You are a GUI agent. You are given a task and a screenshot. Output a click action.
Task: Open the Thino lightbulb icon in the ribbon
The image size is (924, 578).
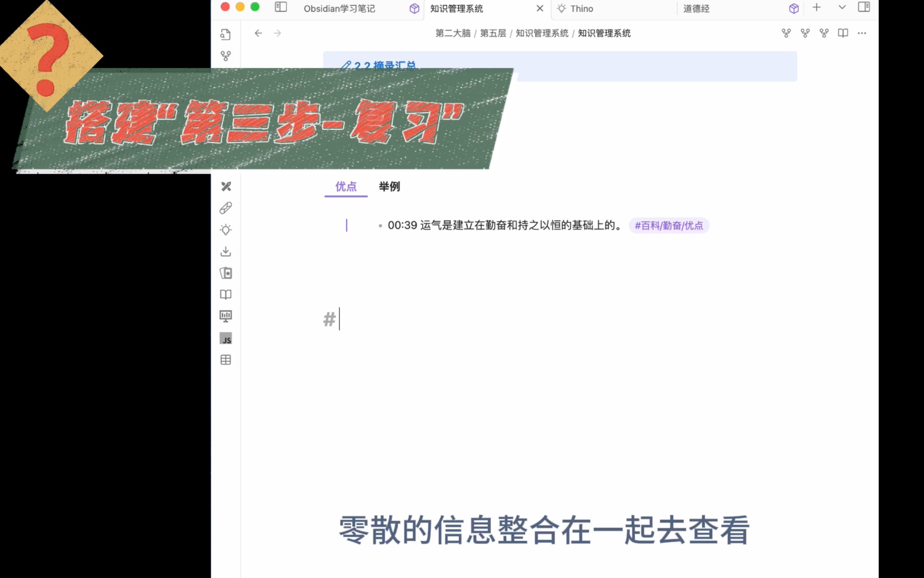click(226, 230)
